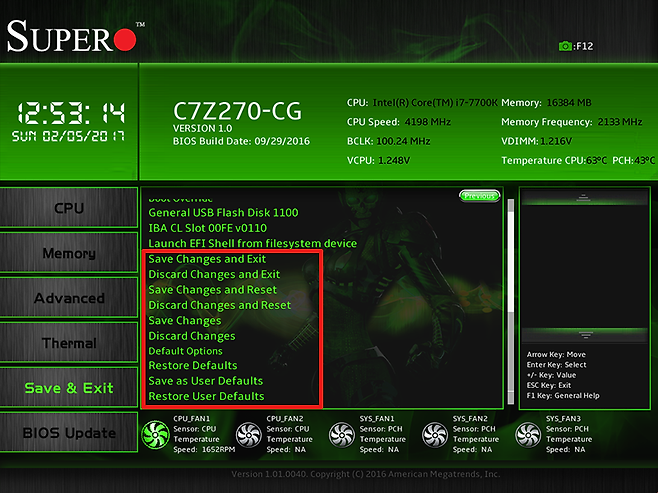This screenshot has height=493, width=658.
Task: Click the ESC Key: Exit hint
Action: pos(548,385)
